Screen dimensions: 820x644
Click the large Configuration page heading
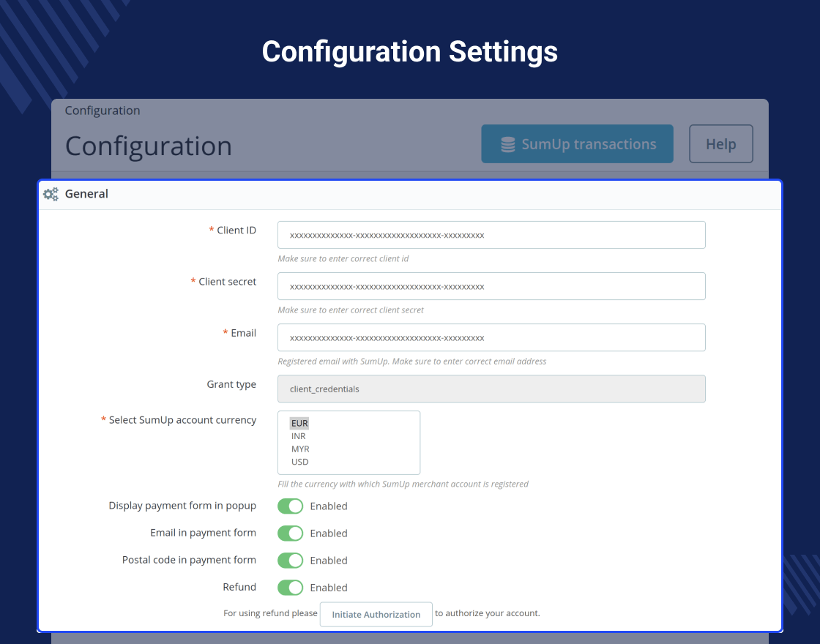[149, 146]
